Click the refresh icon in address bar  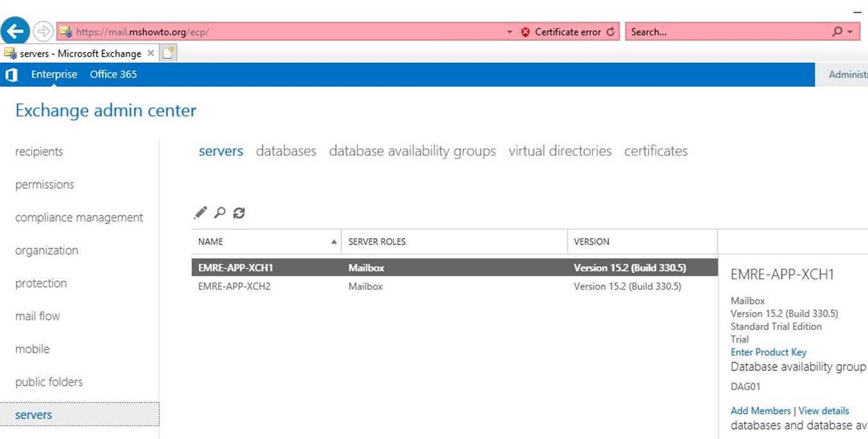[x=610, y=31]
